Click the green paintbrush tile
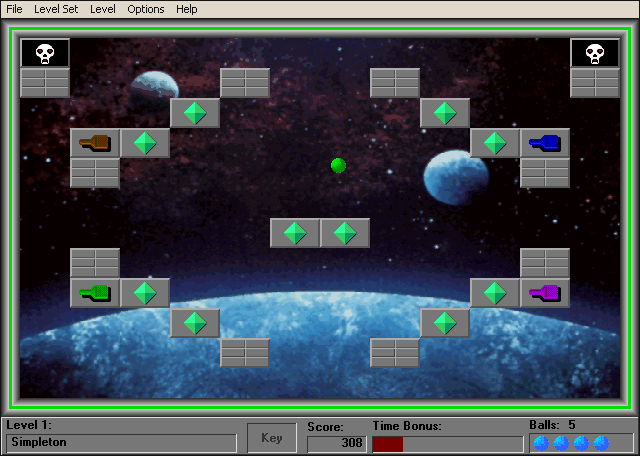This screenshot has width=640, height=456. [x=95, y=293]
